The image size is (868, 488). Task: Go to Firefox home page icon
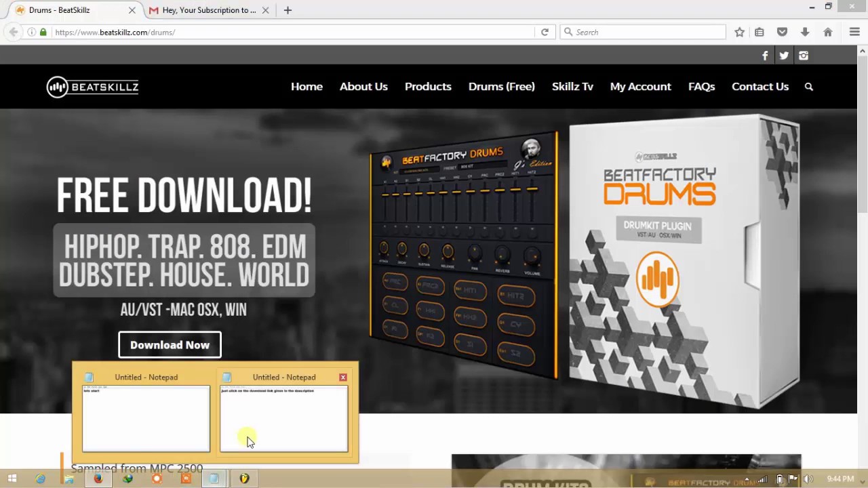(828, 32)
